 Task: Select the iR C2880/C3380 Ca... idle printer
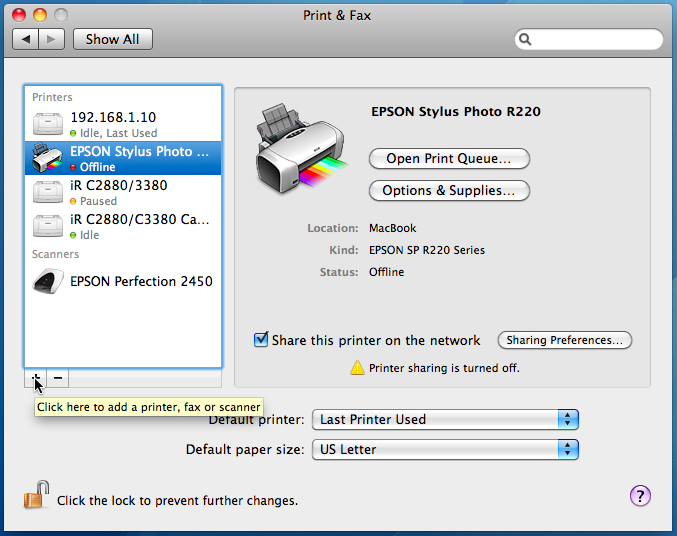123,226
